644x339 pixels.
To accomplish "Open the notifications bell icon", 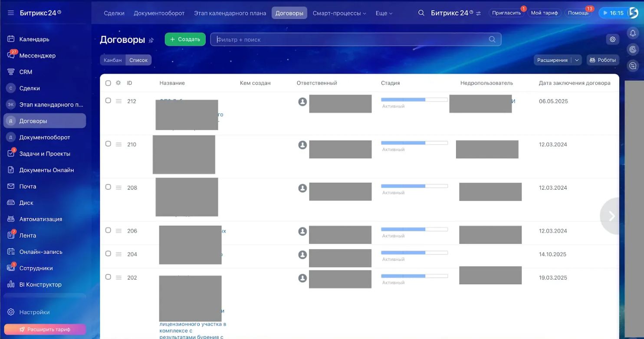I will point(633,33).
